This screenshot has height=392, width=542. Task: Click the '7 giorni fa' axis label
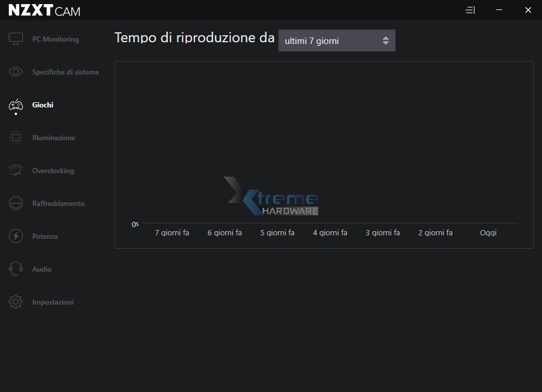coord(172,233)
